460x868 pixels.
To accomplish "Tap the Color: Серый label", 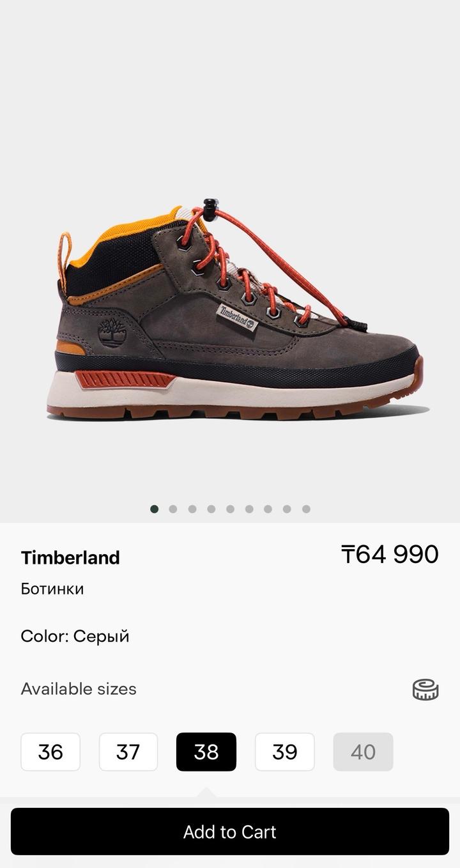I will click(x=75, y=637).
